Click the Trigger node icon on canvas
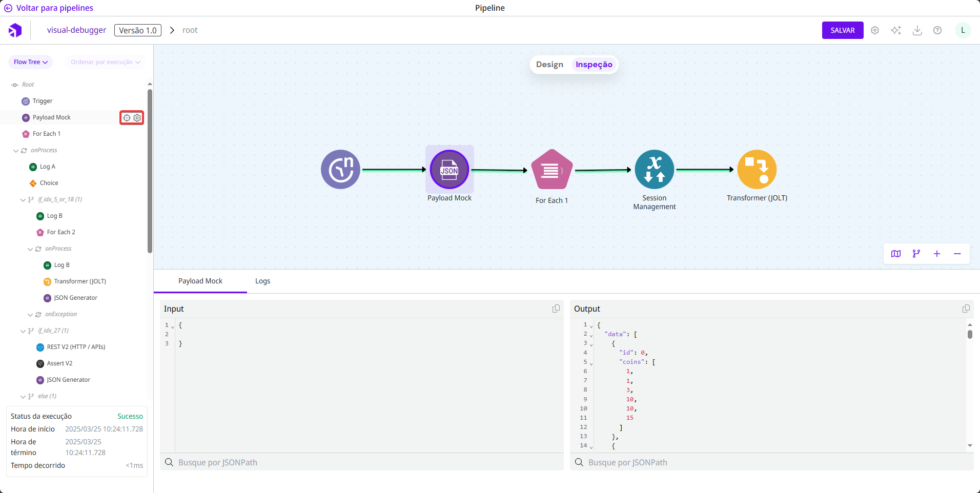This screenshot has width=980, height=493. click(x=340, y=170)
